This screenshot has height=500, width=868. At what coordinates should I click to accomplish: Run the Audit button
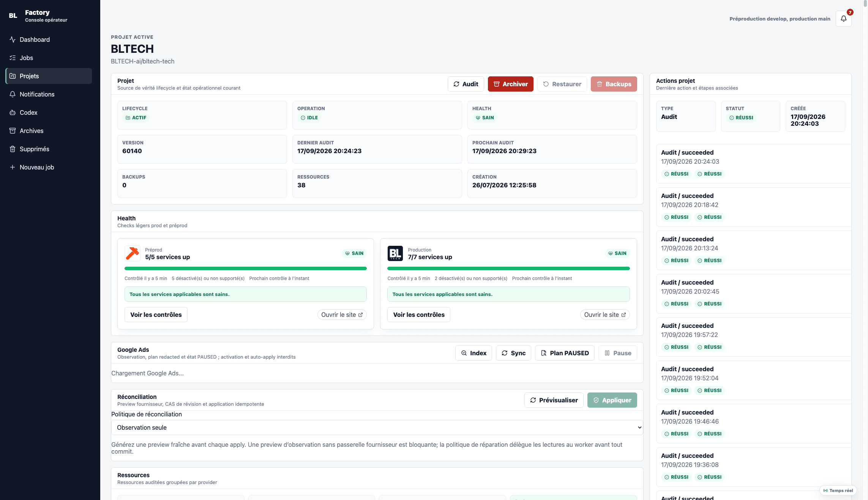click(x=466, y=84)
